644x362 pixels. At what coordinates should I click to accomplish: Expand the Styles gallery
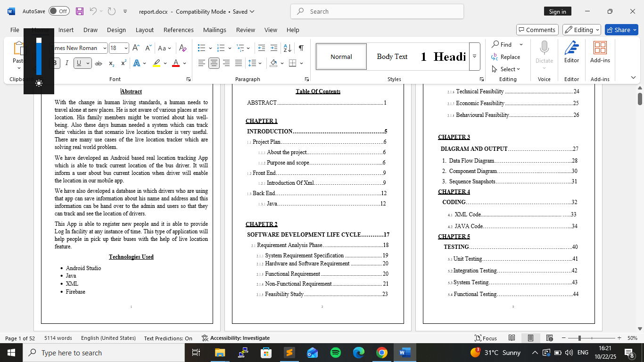point(474,57)
